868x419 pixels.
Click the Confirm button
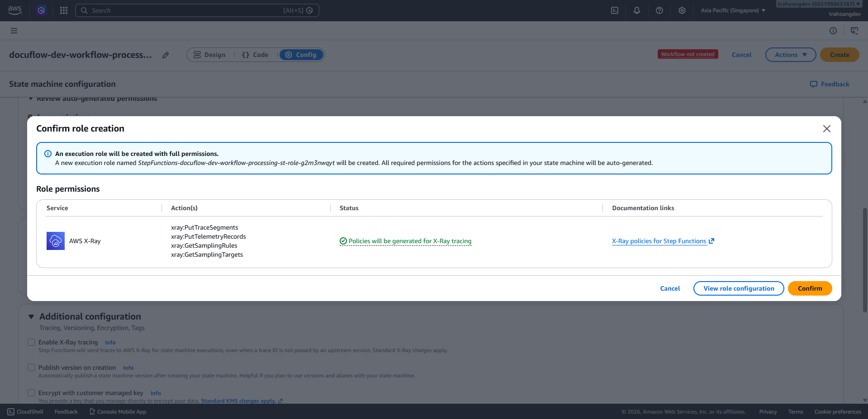coord(810,288)
